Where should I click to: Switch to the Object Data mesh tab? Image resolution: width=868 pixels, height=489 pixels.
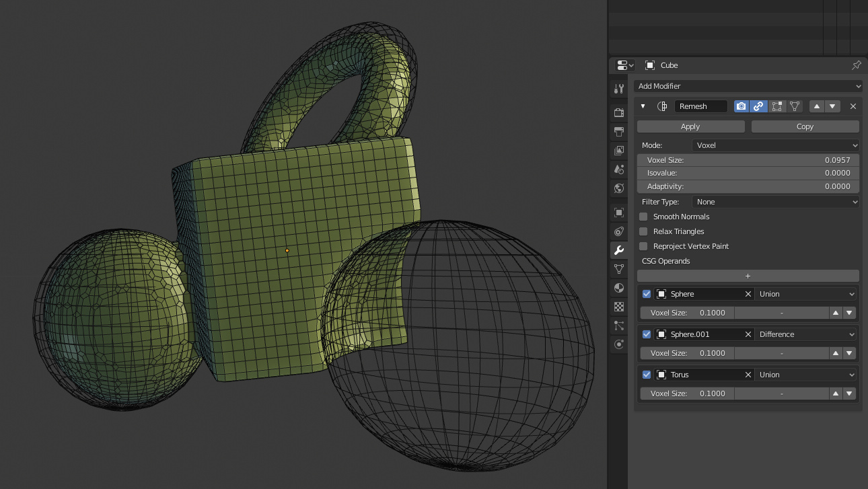(619, 269)
